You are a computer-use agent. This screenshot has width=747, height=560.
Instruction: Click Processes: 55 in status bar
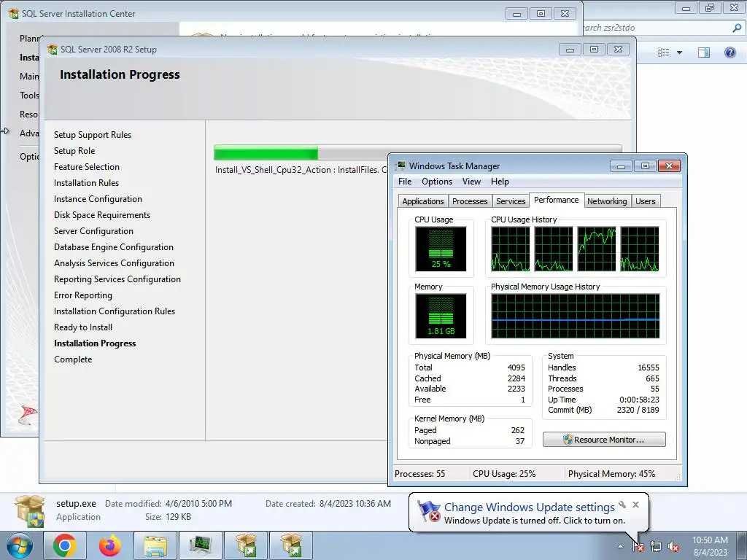(x=419, y=474)
